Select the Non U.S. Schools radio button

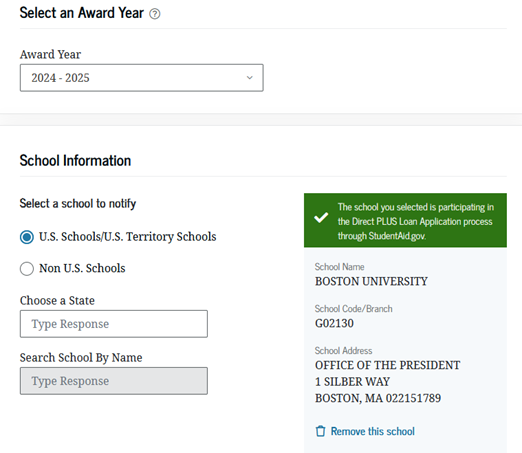(27, 269)
